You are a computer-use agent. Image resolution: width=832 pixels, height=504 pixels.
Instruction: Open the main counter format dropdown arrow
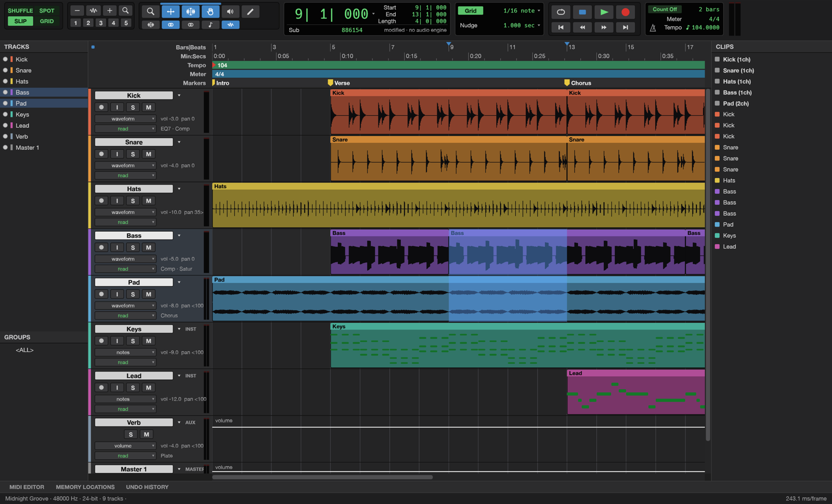click(373, 14)
